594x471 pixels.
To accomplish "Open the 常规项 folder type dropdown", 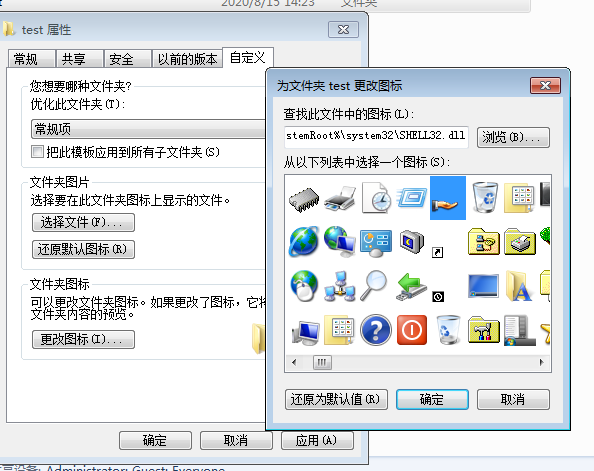I will coord(148,129).
